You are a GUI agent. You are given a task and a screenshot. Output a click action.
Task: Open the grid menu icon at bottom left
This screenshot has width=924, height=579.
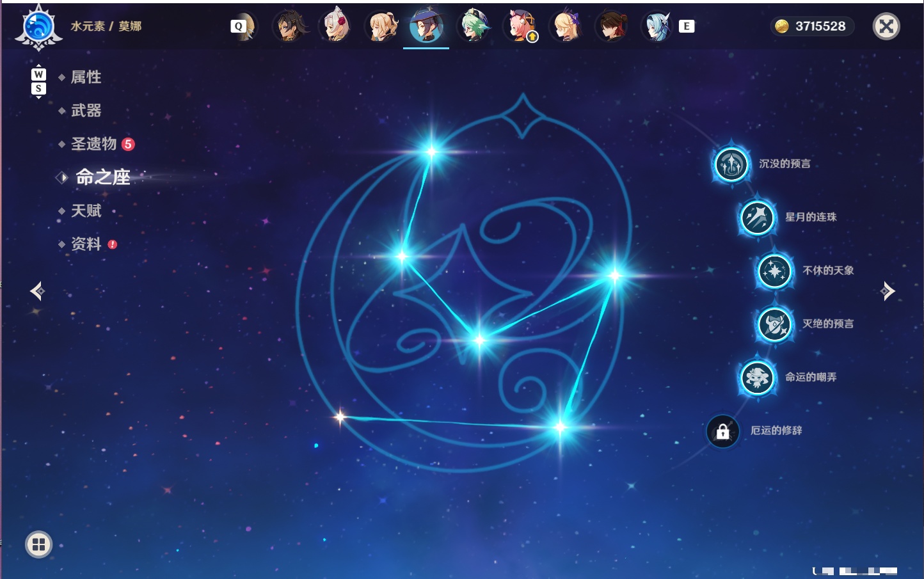point(38,544)
